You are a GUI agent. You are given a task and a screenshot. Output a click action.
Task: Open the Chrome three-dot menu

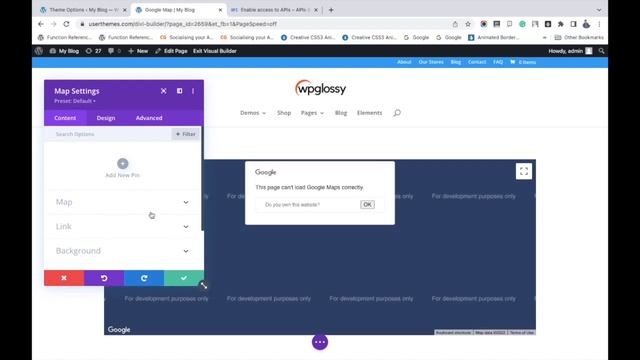coord(599,24)
